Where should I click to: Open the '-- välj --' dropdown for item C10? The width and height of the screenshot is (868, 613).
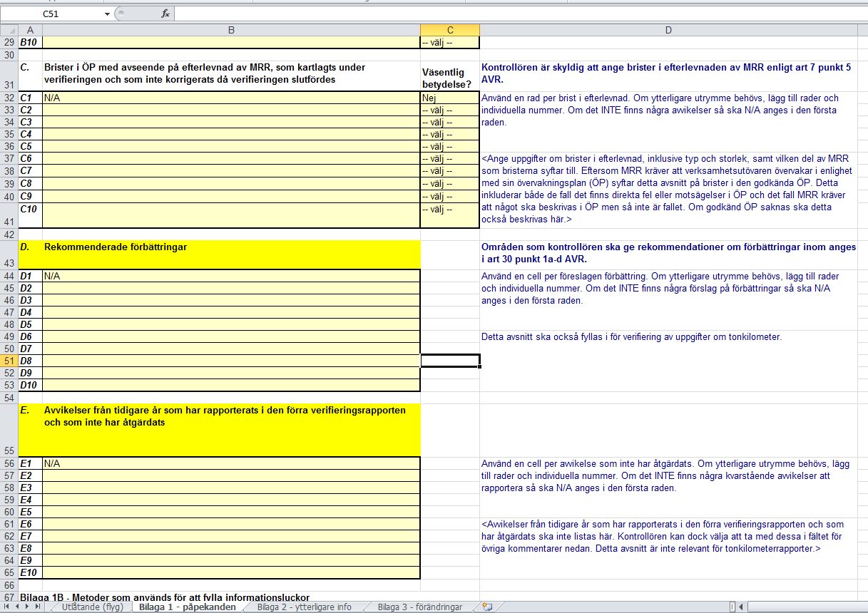click(x=450, y=215)
